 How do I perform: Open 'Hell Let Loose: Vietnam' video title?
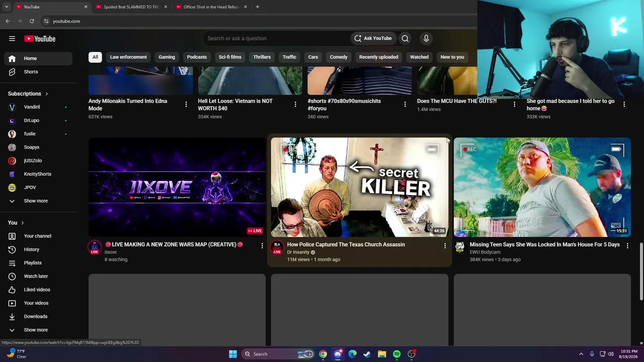235,105
